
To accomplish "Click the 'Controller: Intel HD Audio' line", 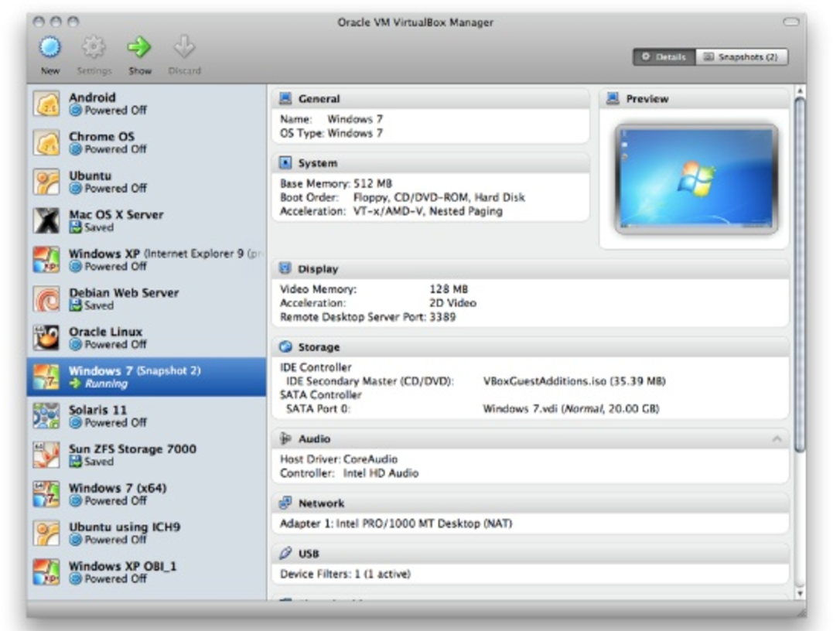I will 350,473.
